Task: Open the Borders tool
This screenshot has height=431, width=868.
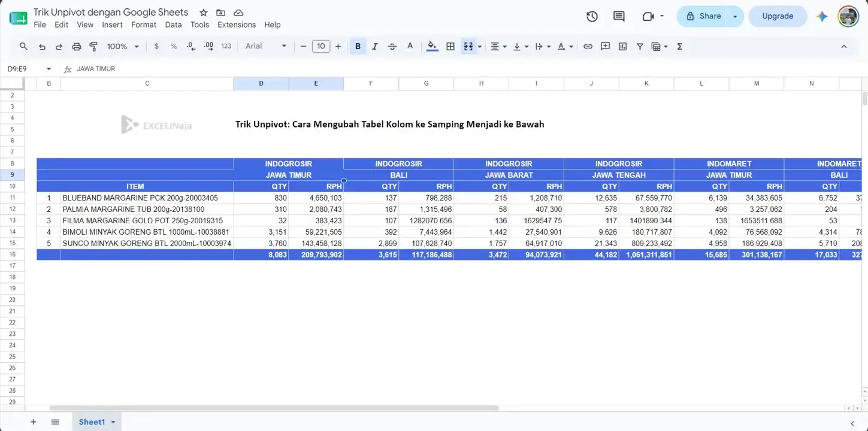Action: pyautogui.click(x=450, y=46)
